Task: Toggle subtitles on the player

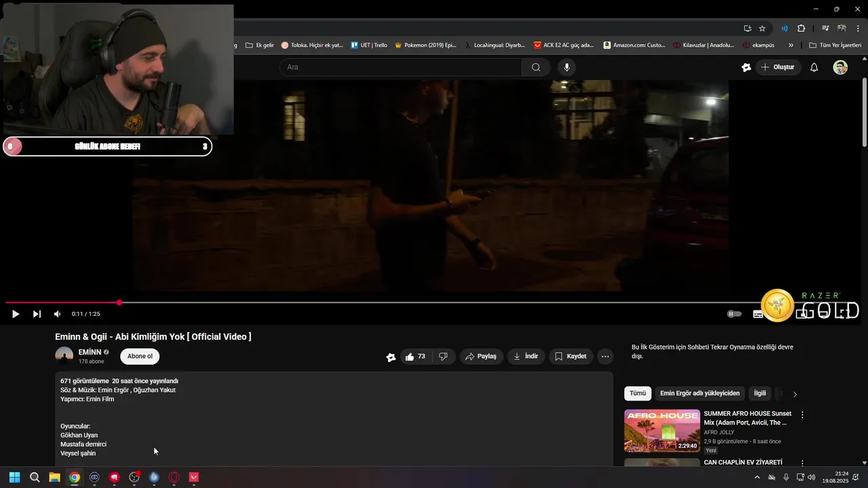Action: (757, 314)
